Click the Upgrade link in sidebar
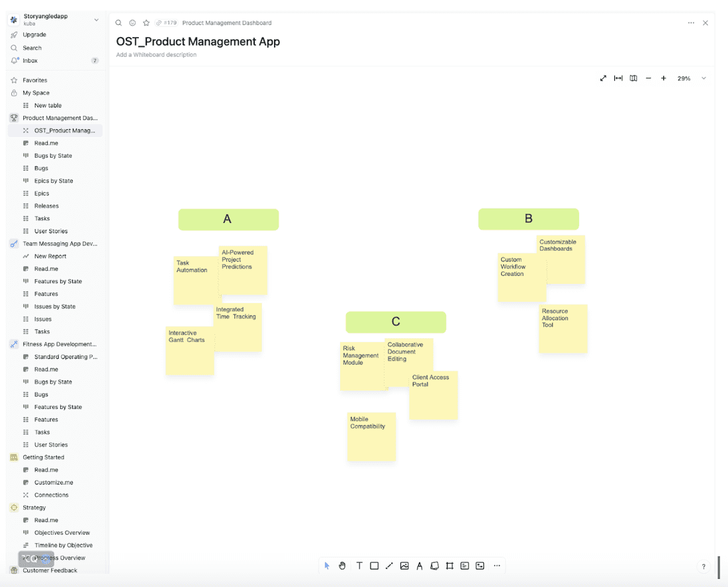Screen dimensions: 728x587 [34, 34]
